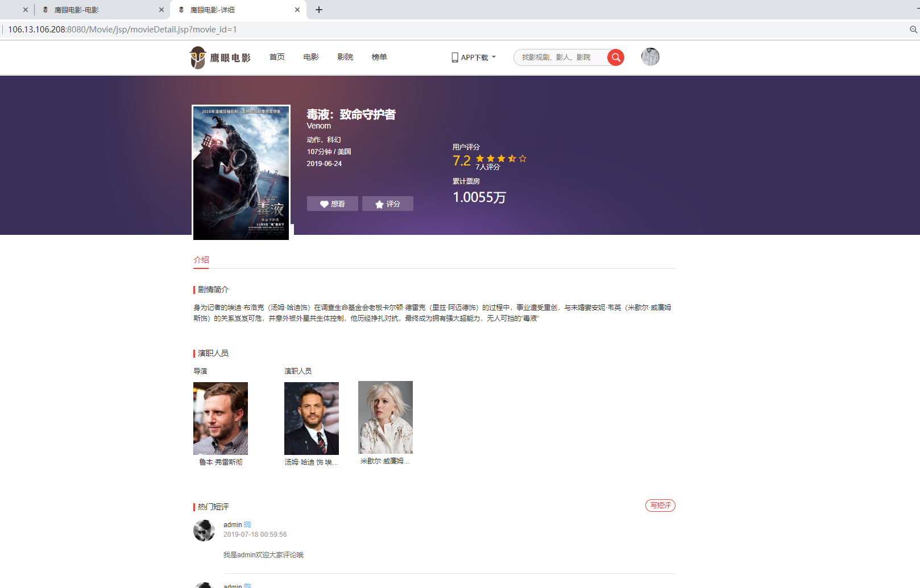920x588 pixels.
Task: Click the phone icon beside APP下载
Action: [x=454, y=57]
